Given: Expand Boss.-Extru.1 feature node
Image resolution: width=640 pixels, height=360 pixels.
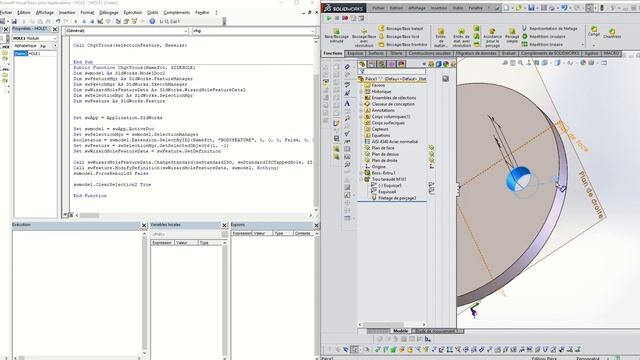Looking at the screenshot, I should (361, 173).
